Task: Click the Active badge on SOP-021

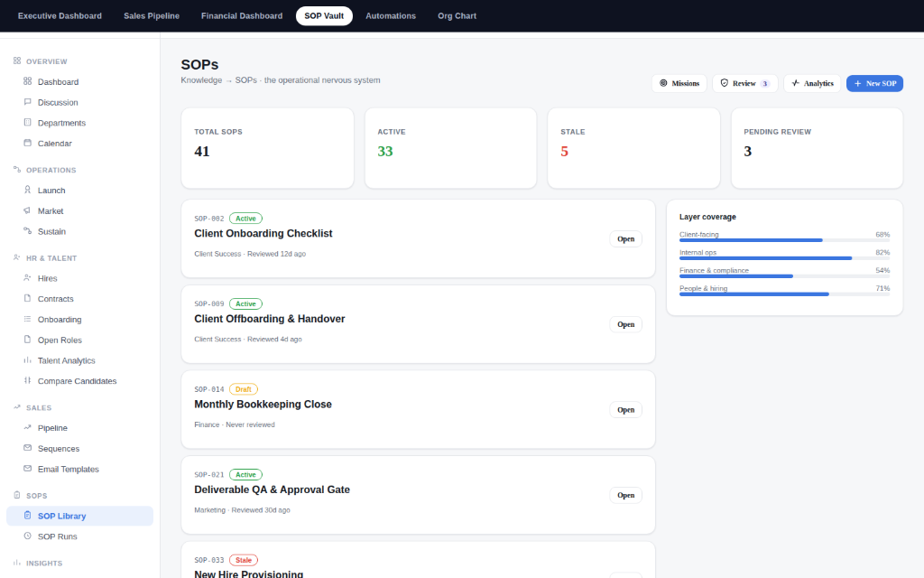Action: click(245, 475)
